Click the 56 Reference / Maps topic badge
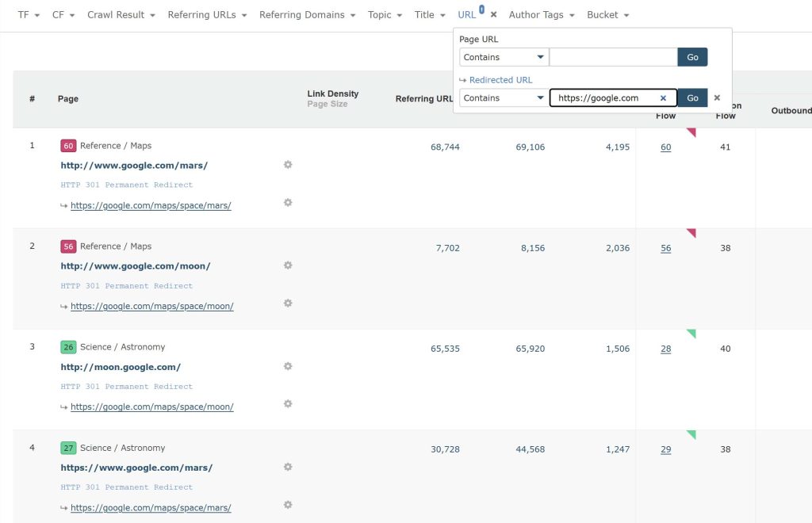Viewport: 812px width, 523px height. (x=68, y=246)
